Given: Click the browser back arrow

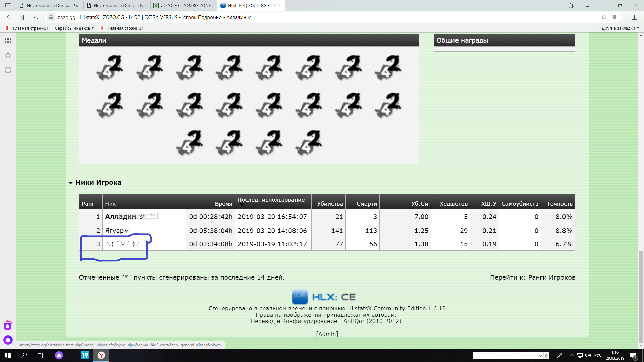Looking at the screenshot, I should [x=9, y=17].
